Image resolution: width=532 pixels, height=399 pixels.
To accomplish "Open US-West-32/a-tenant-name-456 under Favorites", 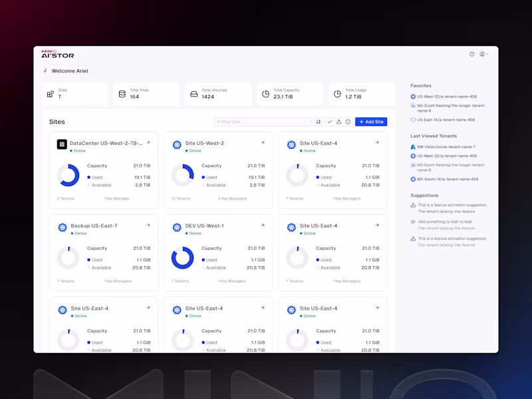I will 447,96.
